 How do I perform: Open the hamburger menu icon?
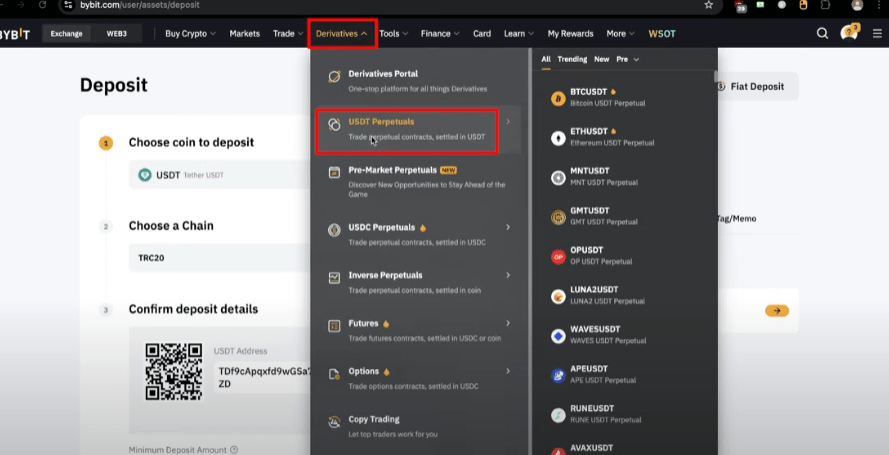(877, 33)
